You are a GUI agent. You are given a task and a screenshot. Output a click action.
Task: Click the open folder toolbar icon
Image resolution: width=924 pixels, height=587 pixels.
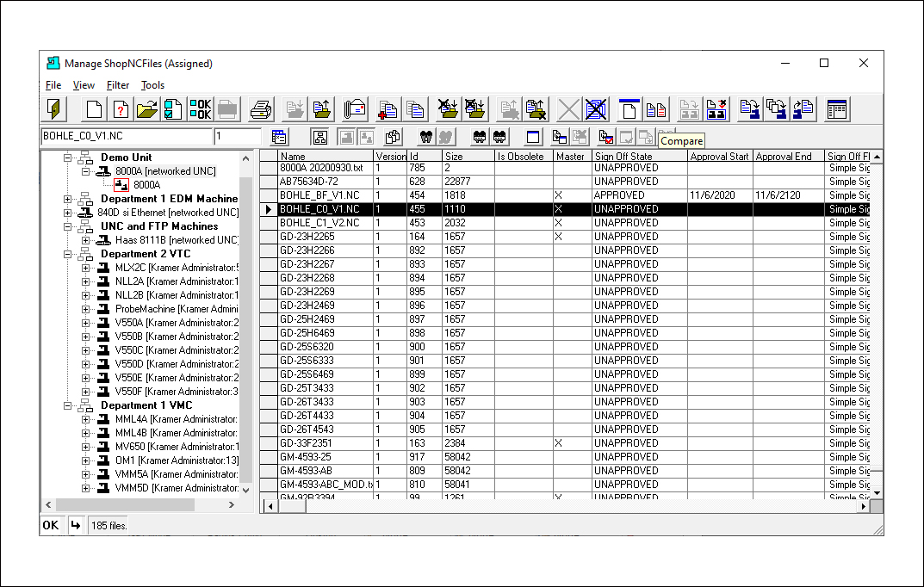click(146, 109)
